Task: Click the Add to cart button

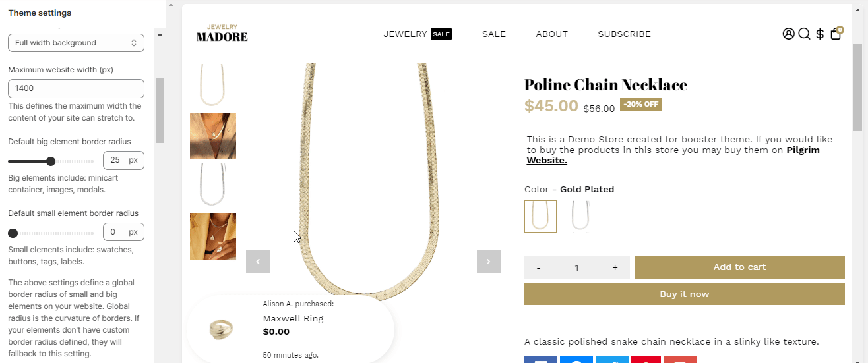Action: tap(739, 267)
